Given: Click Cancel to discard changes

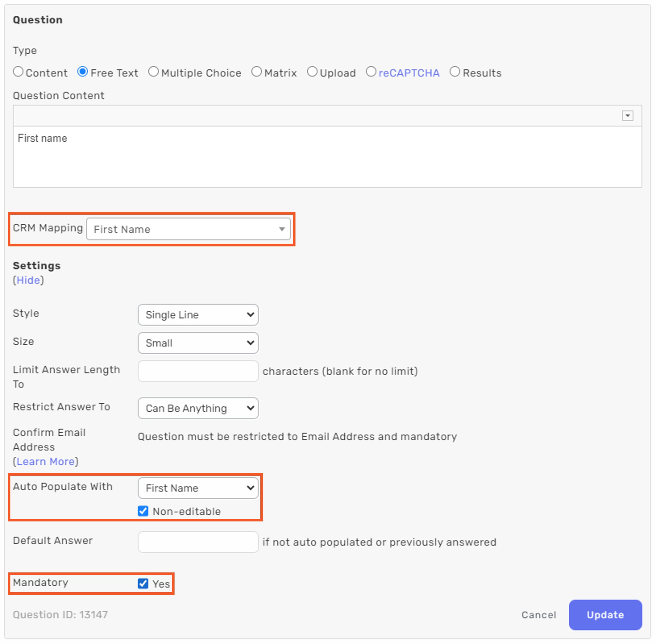Looking at the screenshot, I should click(539, 615).
